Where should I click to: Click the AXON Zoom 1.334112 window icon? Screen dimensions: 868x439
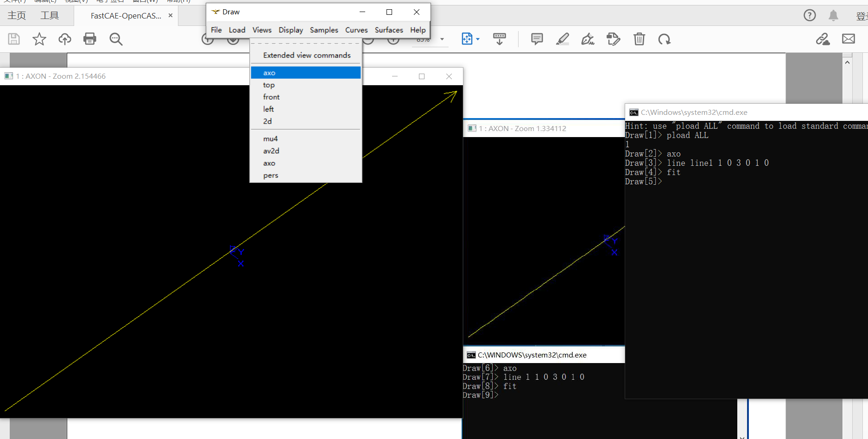472,128
